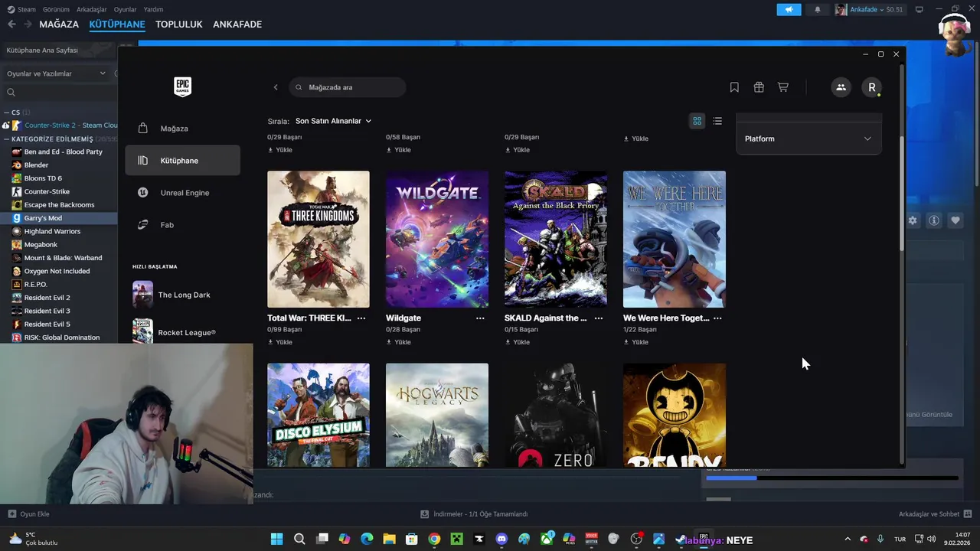This screenshot has height=551, width=980.
Task: Click Steam game settings gear icon
Action: (x=913, y=220)
